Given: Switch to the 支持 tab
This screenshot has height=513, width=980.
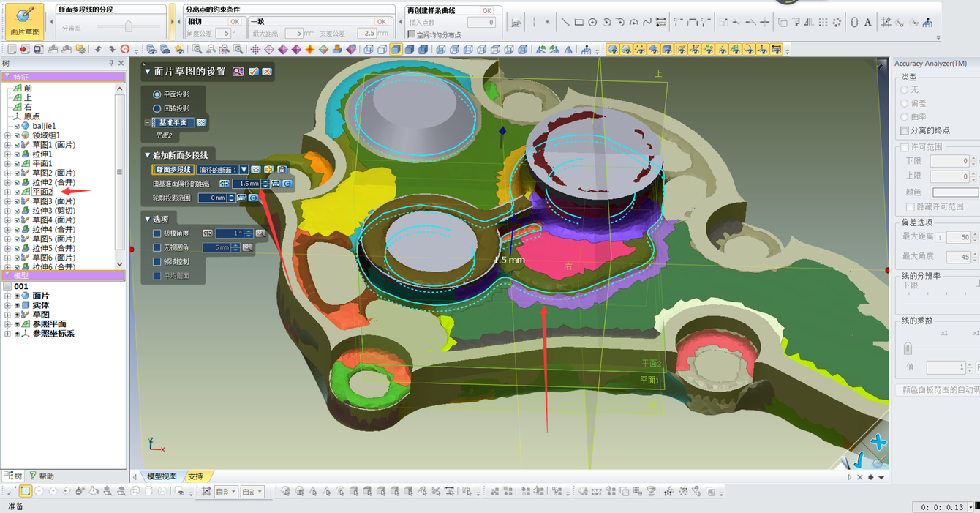Looking at the screenshot, I should click(195, 476).
